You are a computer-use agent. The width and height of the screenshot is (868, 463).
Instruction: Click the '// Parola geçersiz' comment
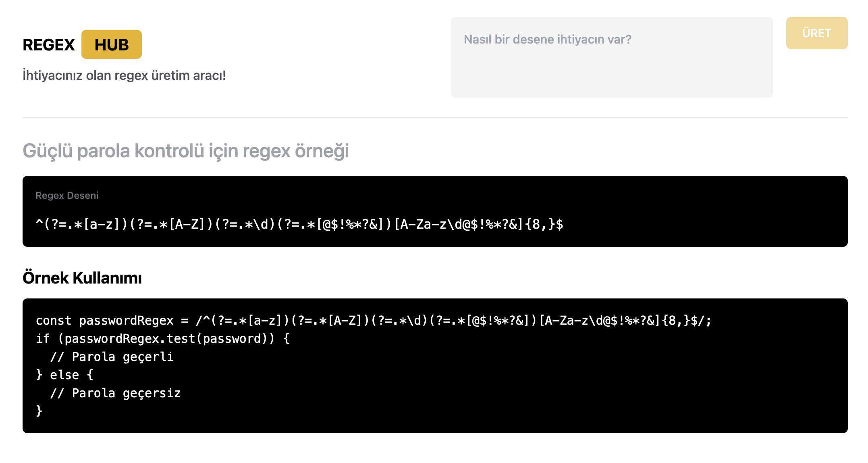(x=115, y=393)
